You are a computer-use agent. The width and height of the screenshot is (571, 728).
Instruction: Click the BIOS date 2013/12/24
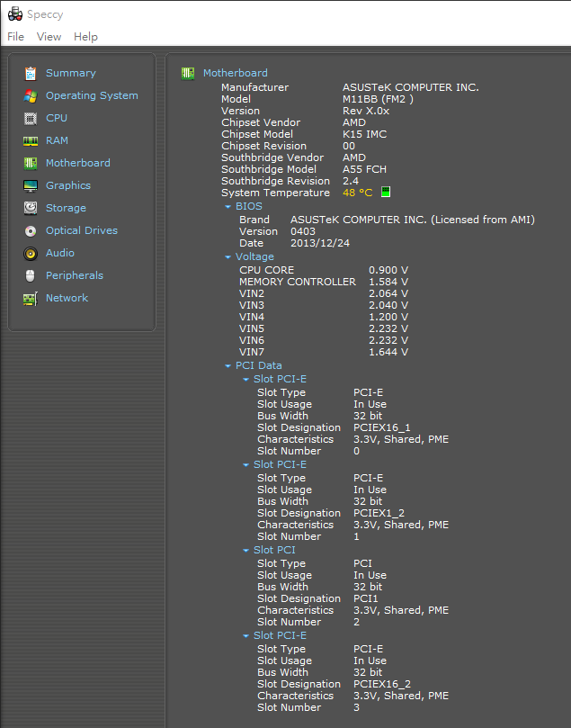[320, 243]
